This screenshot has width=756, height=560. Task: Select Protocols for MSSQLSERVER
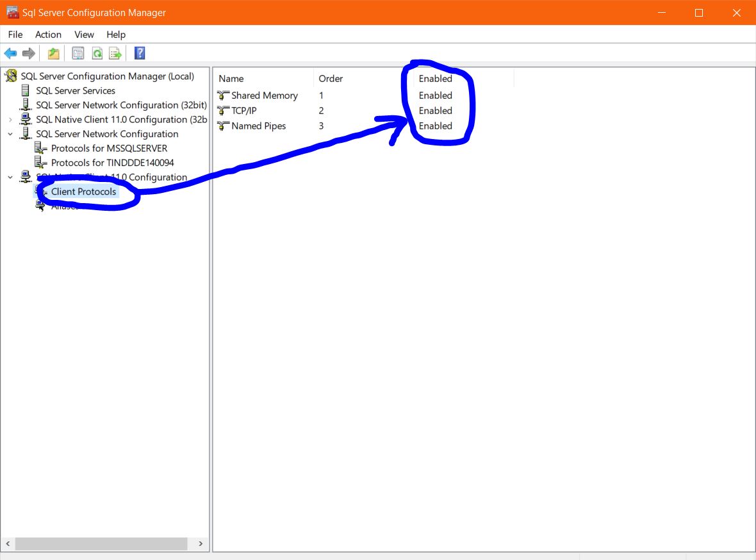(109, 149)
